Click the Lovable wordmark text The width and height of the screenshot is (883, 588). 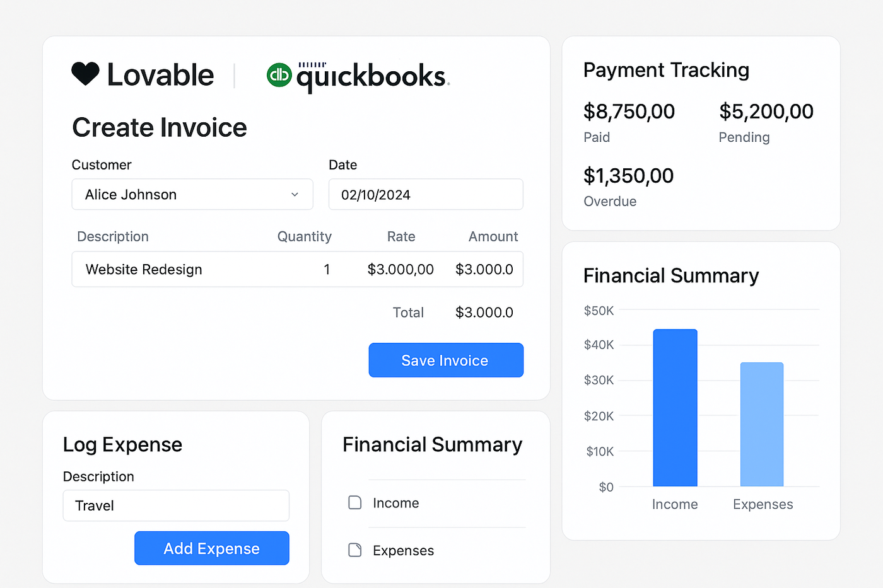[160, 75]
